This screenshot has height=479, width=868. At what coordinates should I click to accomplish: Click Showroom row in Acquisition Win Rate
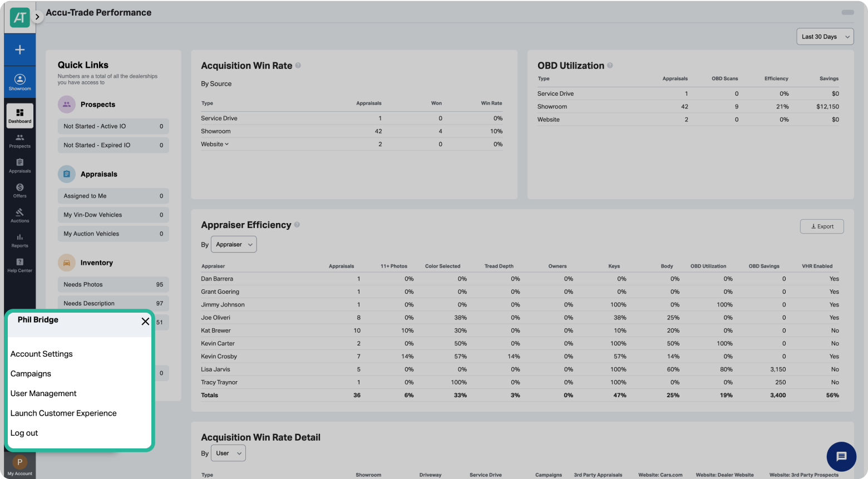click(x=352, y=131)
